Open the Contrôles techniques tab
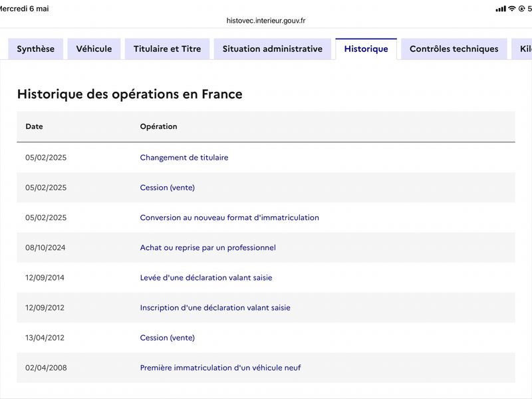 454,49
